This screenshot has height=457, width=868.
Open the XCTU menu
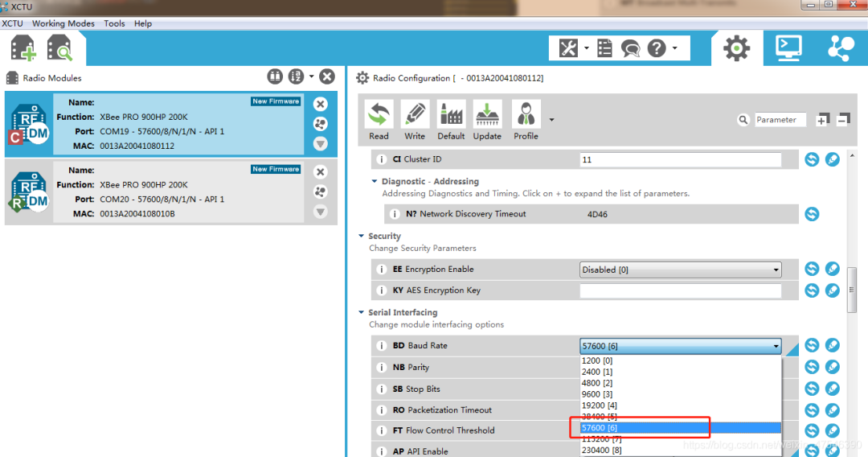[12, 23]
